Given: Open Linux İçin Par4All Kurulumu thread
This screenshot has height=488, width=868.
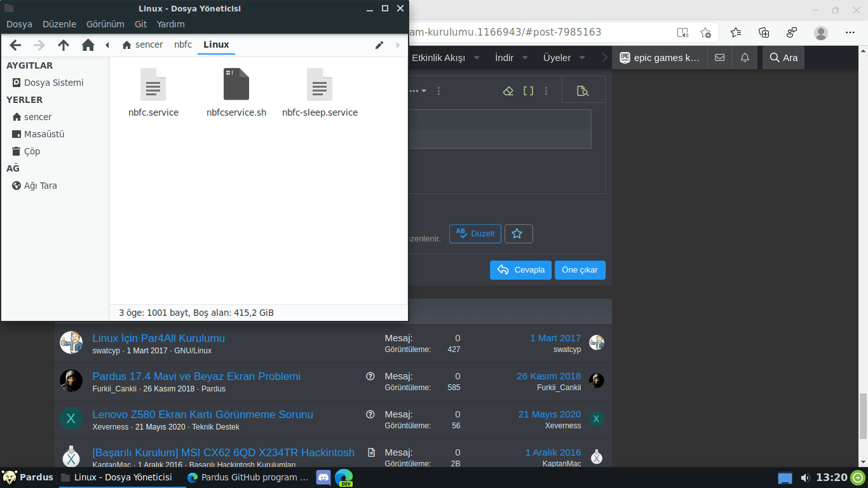Looking at the screenshot, I should pyautogui.click(x=158, y=338).
